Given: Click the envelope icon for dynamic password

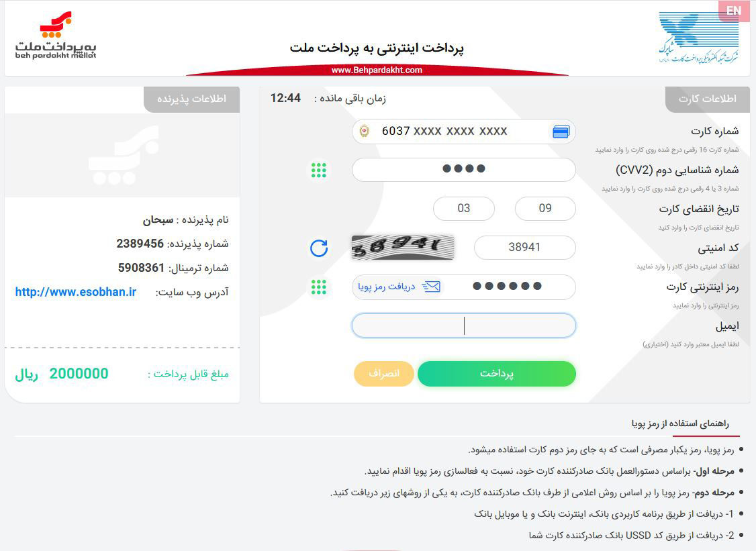Looking at the screenshot, I should point(431,287).
